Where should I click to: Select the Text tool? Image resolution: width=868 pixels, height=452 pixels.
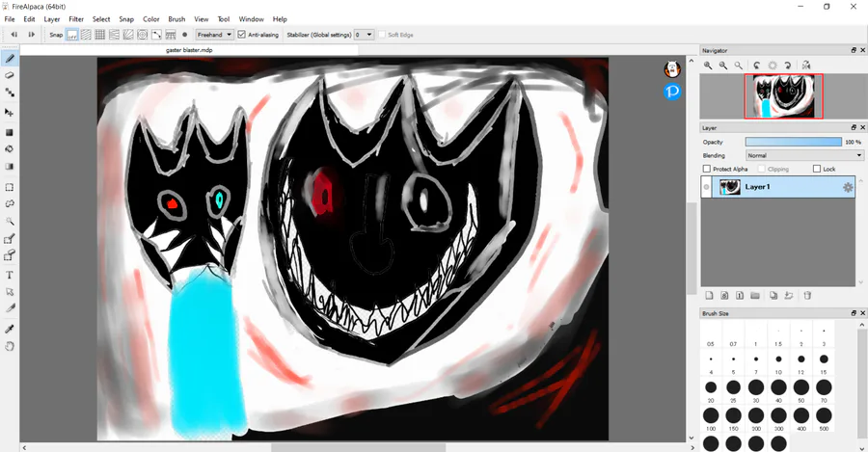point(10,275)
